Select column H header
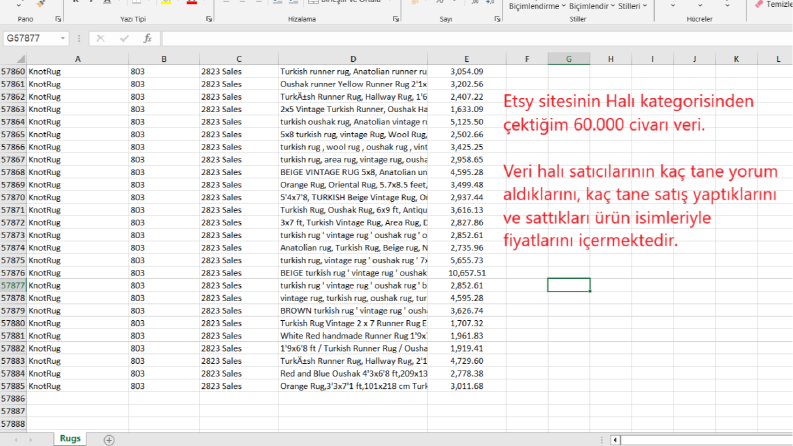Image resolution: width=793 pixels, height=446 pixels. [610, 59]
